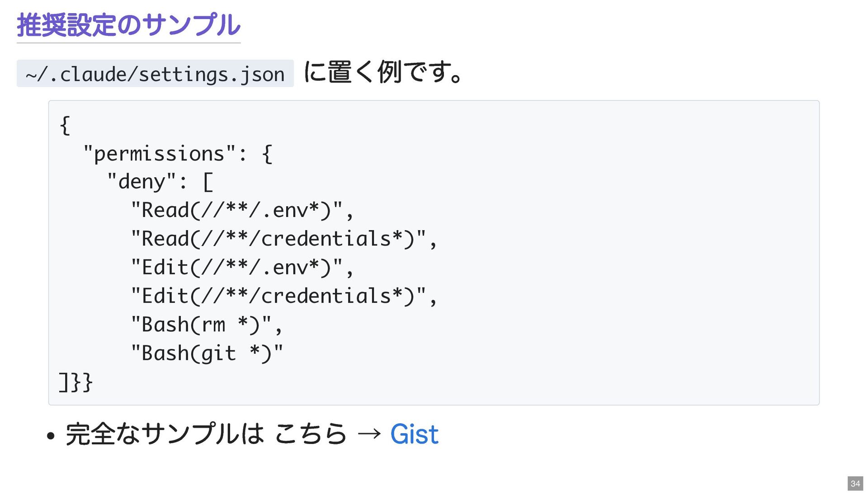Click the "deny" key in the code

pos(142,182)
